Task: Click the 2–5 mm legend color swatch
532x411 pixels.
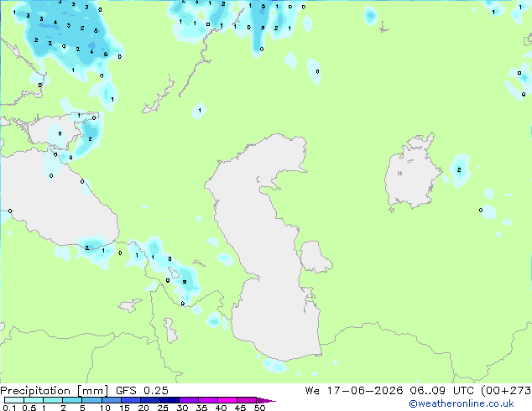Action: pos(72,400)
